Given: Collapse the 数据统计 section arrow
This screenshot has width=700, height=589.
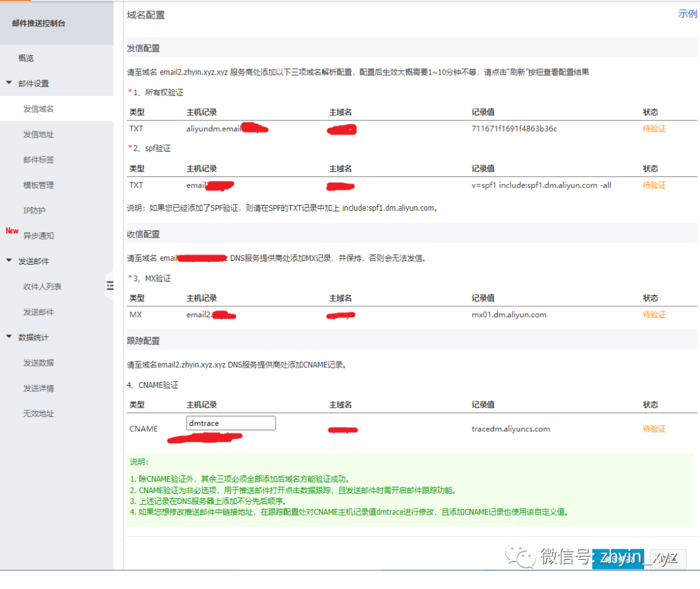Looking at the screenshot, I should pyautogui.click(x=9, y=337).
